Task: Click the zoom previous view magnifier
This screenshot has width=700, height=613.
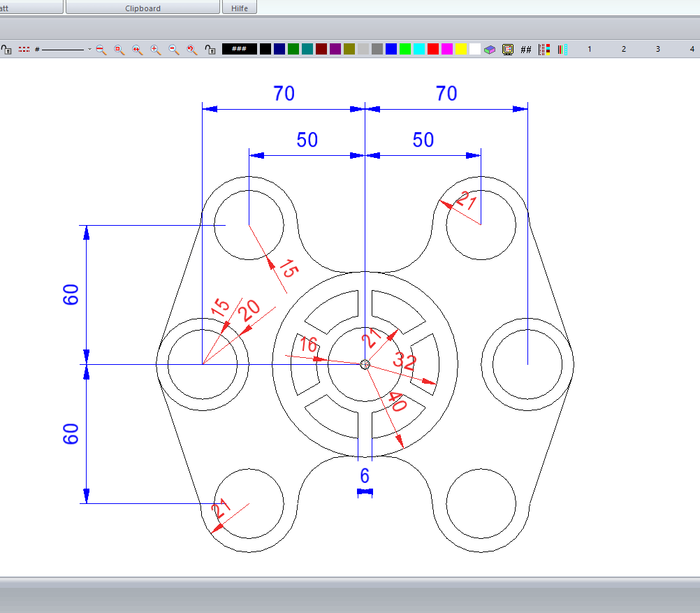Action: [191, 49]
